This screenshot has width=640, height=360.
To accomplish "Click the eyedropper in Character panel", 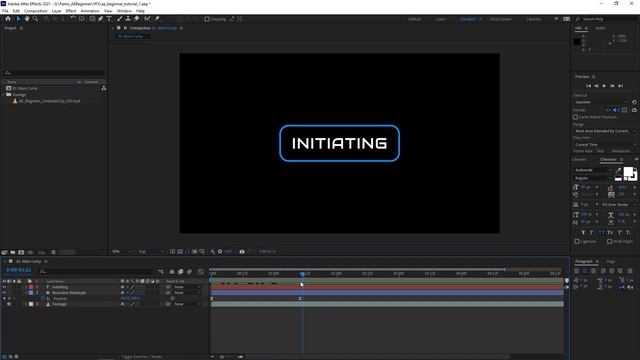I will click(619, 170).
